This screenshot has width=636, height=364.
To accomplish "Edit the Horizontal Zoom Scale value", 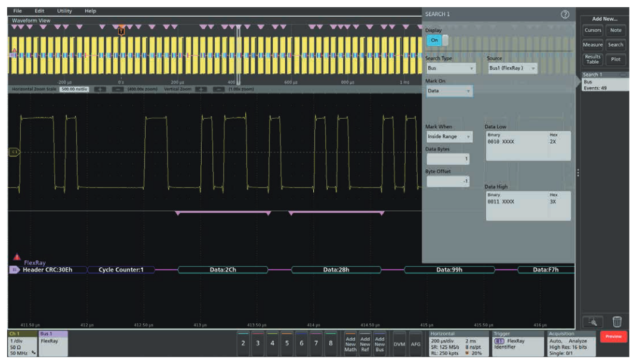I will point(74,90).
